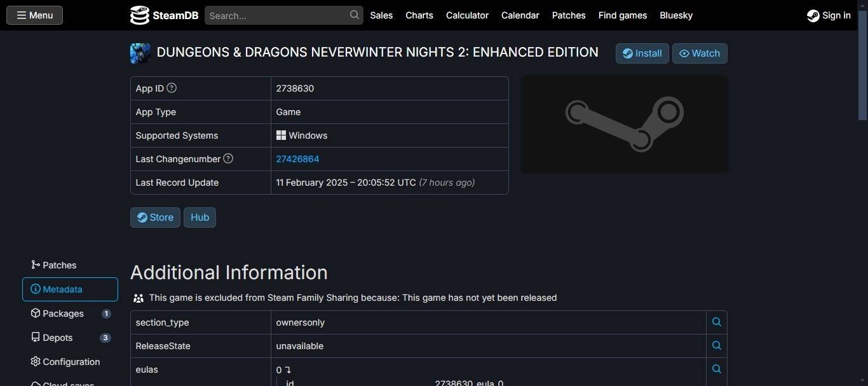868x386 pixels.
Task: Click the magnifier icon on the eulas row
Action: tap(716, 369)
